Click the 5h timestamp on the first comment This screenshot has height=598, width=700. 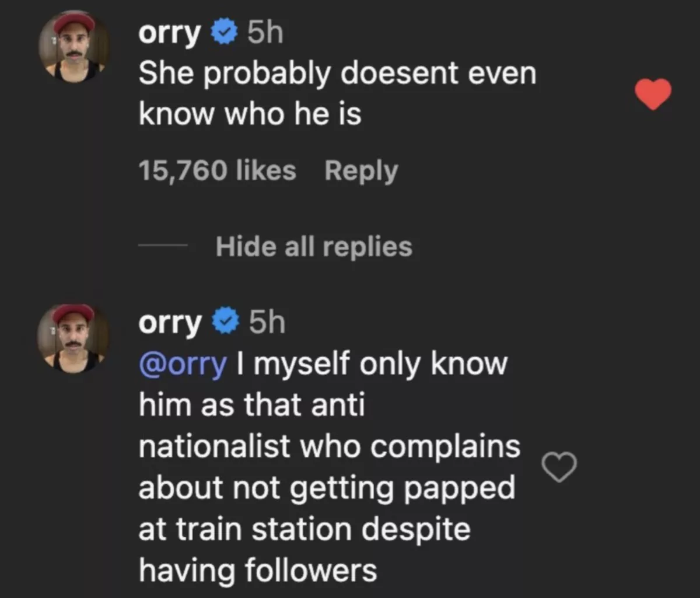tap(264, 32)
